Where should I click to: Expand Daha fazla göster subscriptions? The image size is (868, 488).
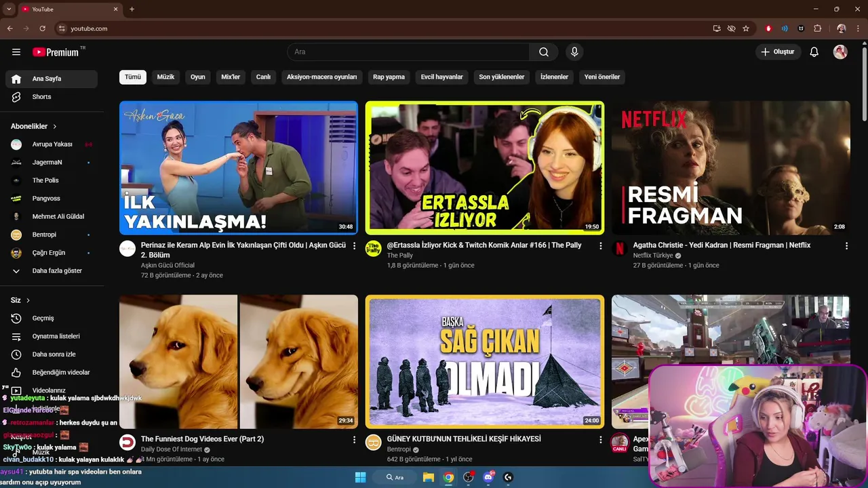click(52, 270)
